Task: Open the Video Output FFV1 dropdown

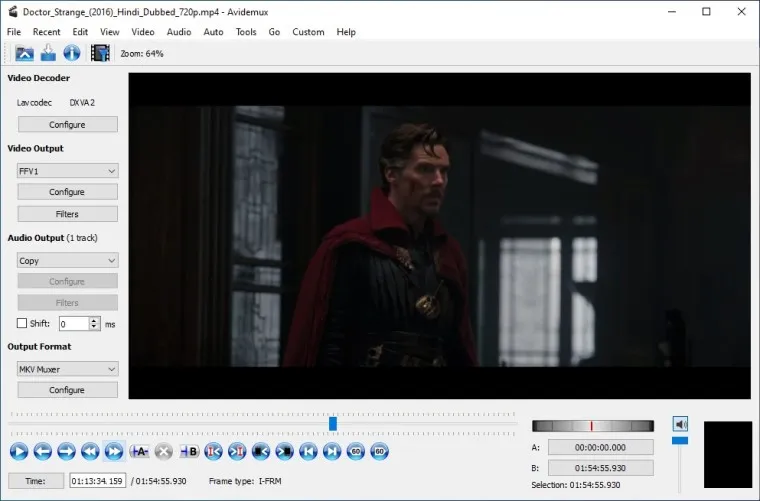Action: click(67, 171)
